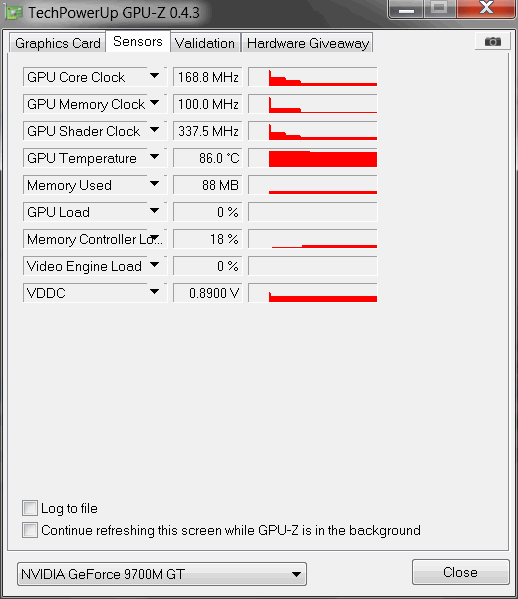518x599 pixels.
Task: Minimize the GPU-Z window
Action: click(x=406, y=9)
